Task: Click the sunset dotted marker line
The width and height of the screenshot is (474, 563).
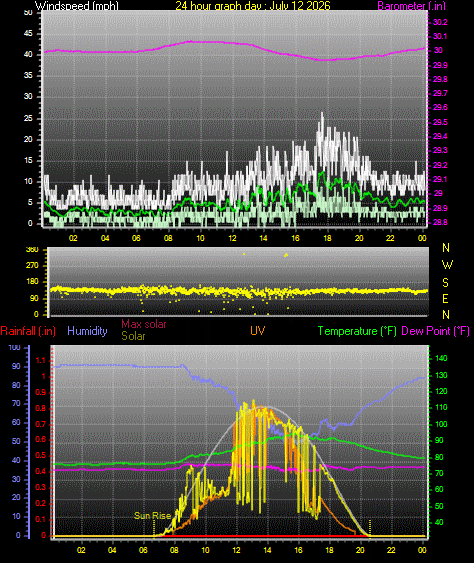Action: pos(370,527)
